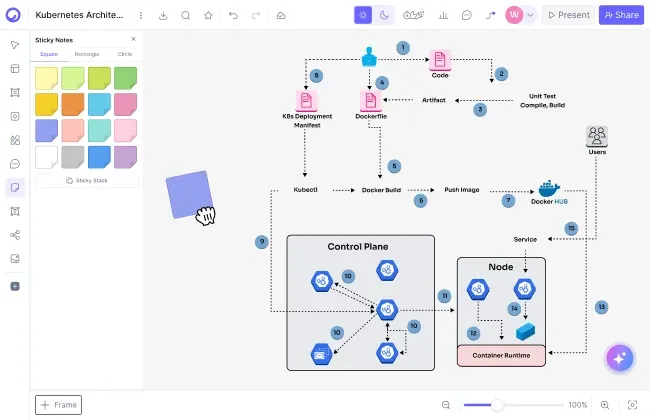Viewport: 650px width, 420px height.
Task: Open the AI assistant sparkle button
Action: (620, 358)
